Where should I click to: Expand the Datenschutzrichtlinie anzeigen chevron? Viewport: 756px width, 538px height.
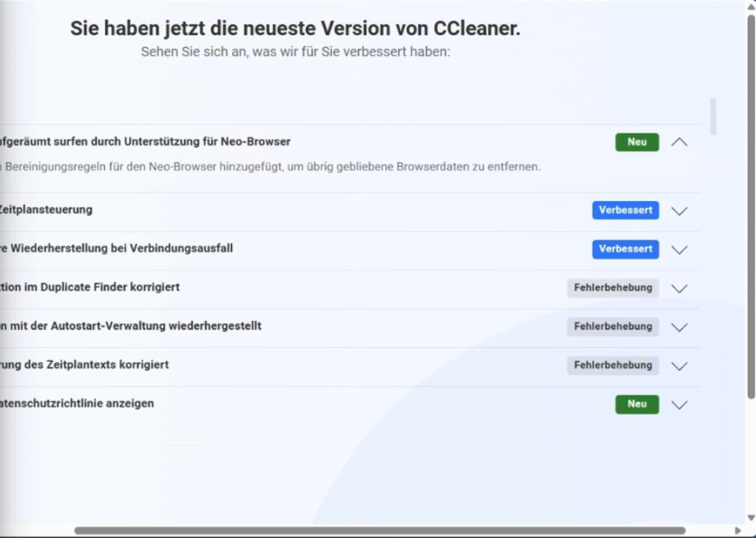[679, 405]
